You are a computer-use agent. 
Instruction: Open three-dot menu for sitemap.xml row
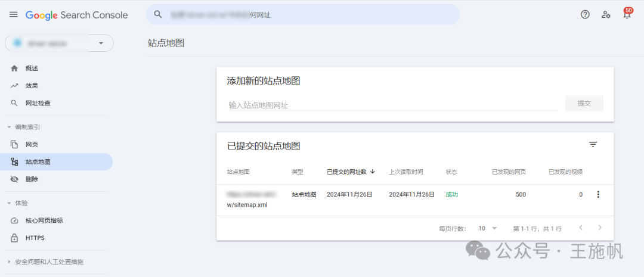coord(598,195)
